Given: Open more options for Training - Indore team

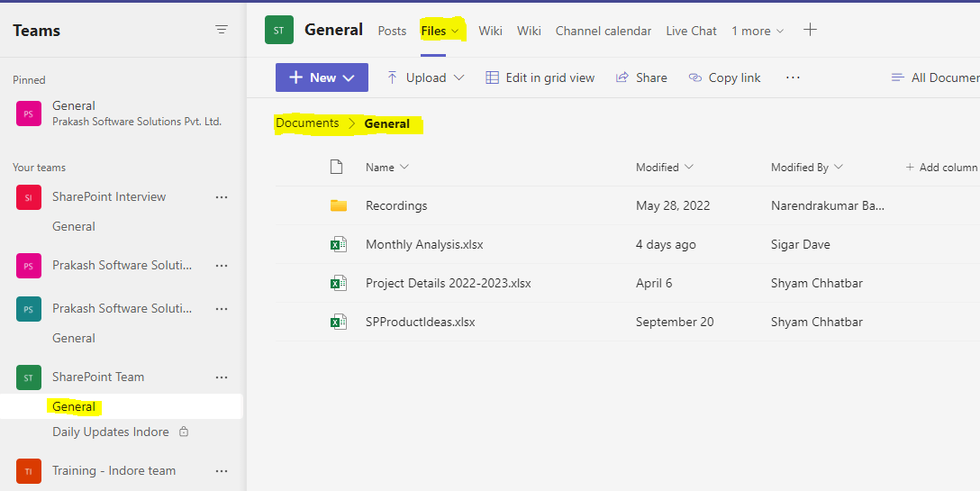Looking at the screenshot, I should point(222,471).
